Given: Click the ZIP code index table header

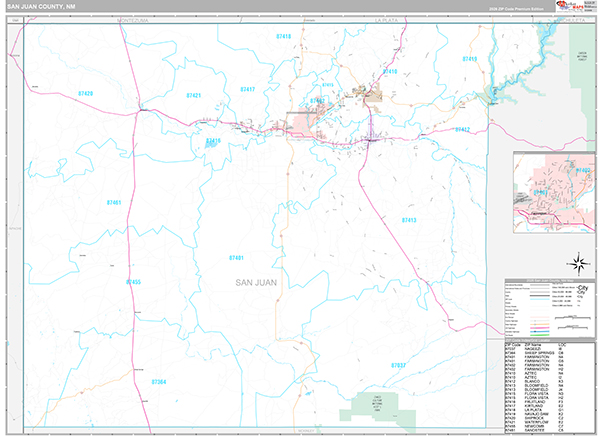Looking at the screenshot, I should tap(542, 343).
